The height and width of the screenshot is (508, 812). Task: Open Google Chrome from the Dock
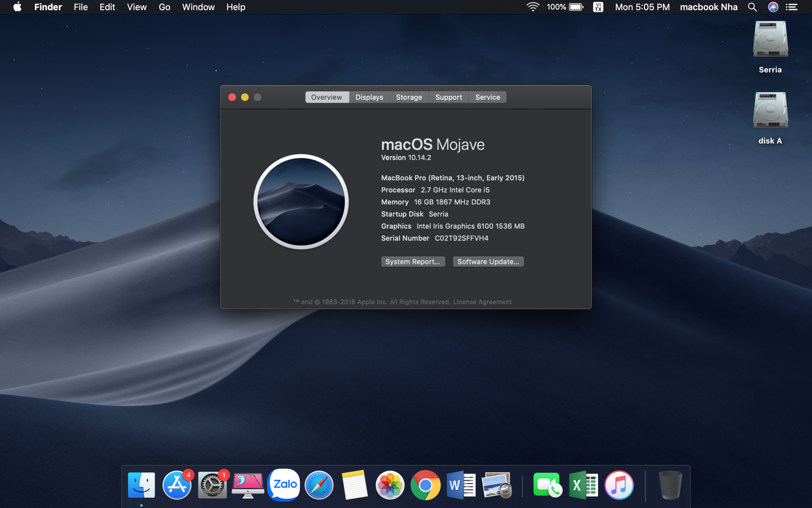tap(425, 485)
